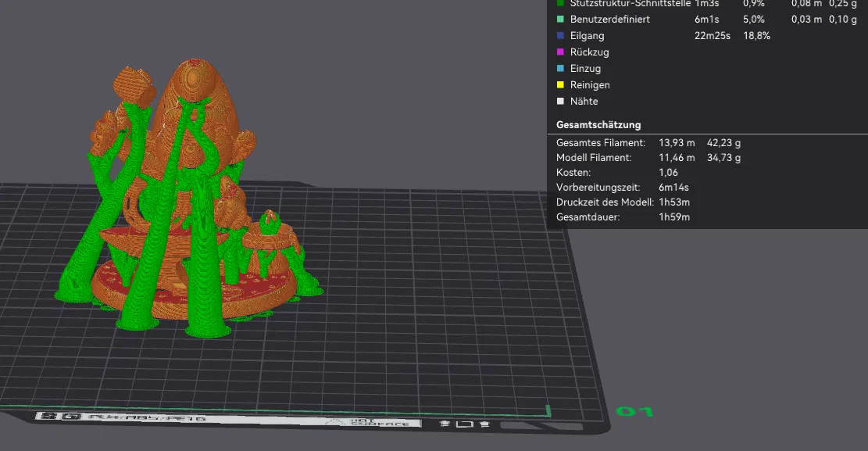Image resolution: width=868 pixels, height=451 pixels.
Task: Click total filament weight 42,23 g
Action: [x=723, y=143]
